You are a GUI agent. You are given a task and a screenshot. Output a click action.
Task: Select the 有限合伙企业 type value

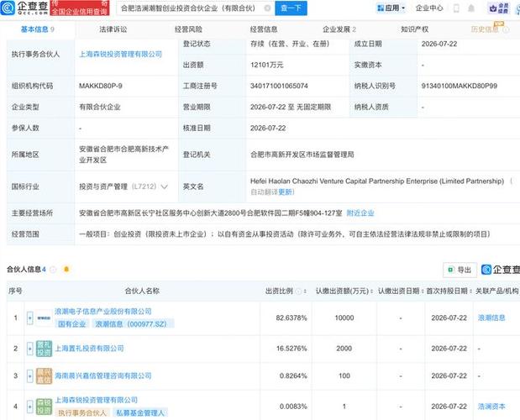click(99, 107)
